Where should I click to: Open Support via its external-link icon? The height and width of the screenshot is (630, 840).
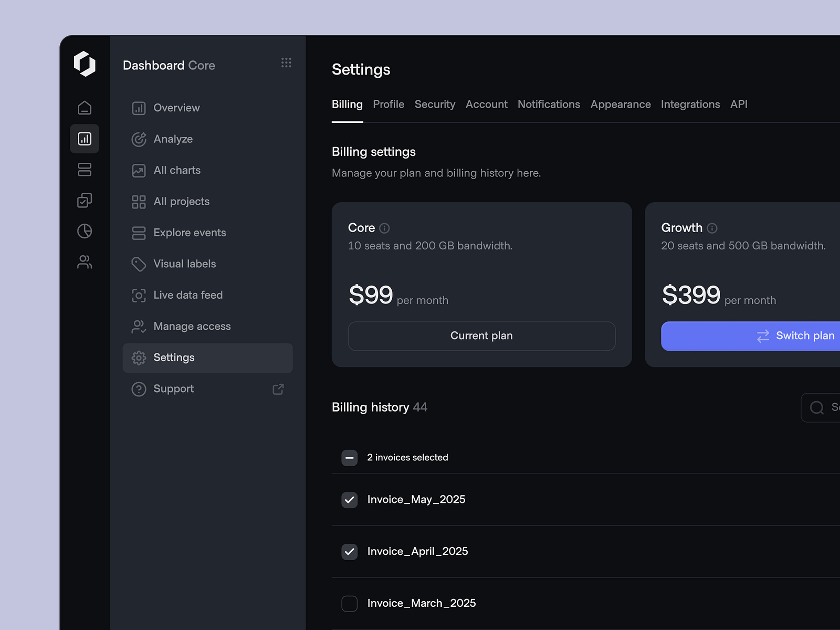[278, 389]
